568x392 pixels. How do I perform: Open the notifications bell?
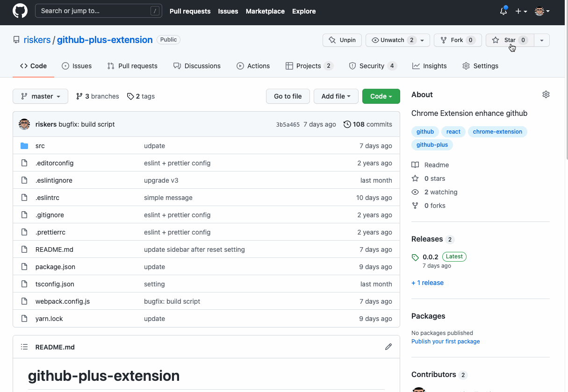(503, 11)
